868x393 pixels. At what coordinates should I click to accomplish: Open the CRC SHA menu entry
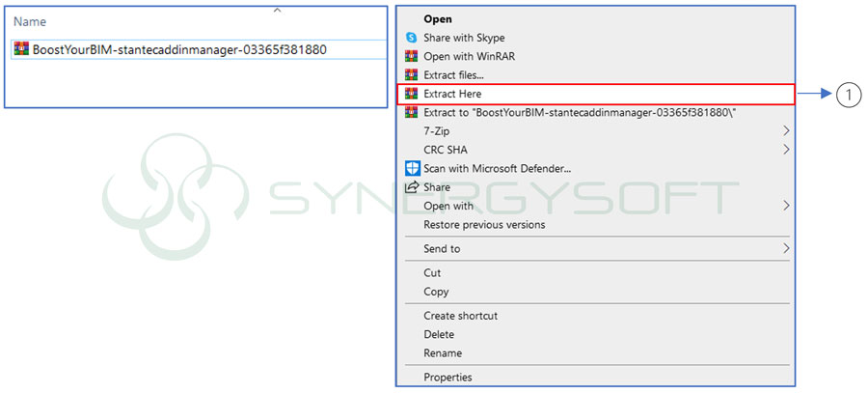click(445, 149)
